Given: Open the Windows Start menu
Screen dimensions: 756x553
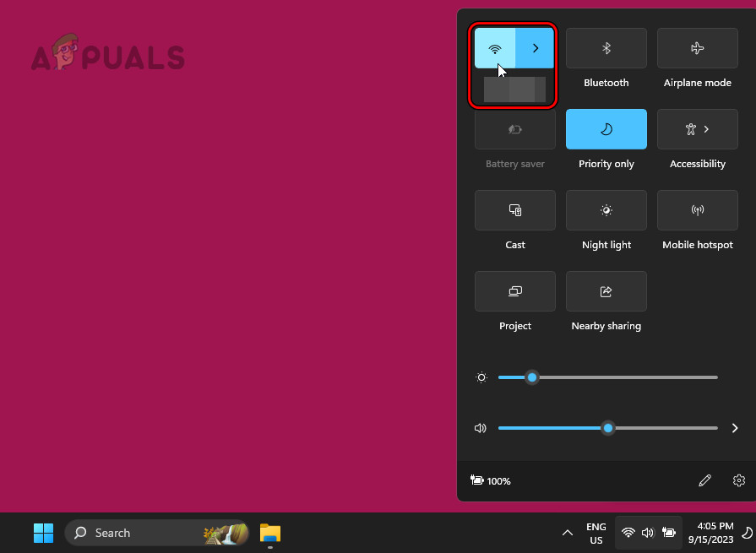Looking at the screenshot, I should [x=43, y=533].
